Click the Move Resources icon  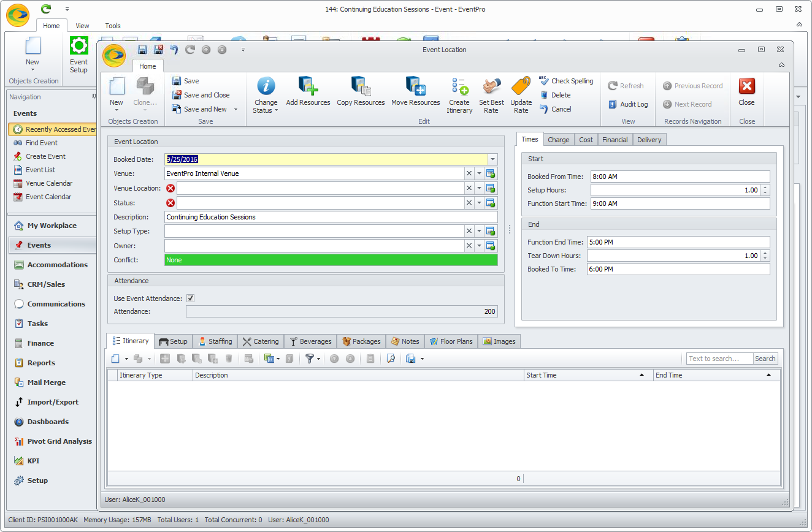coord(416,86)
